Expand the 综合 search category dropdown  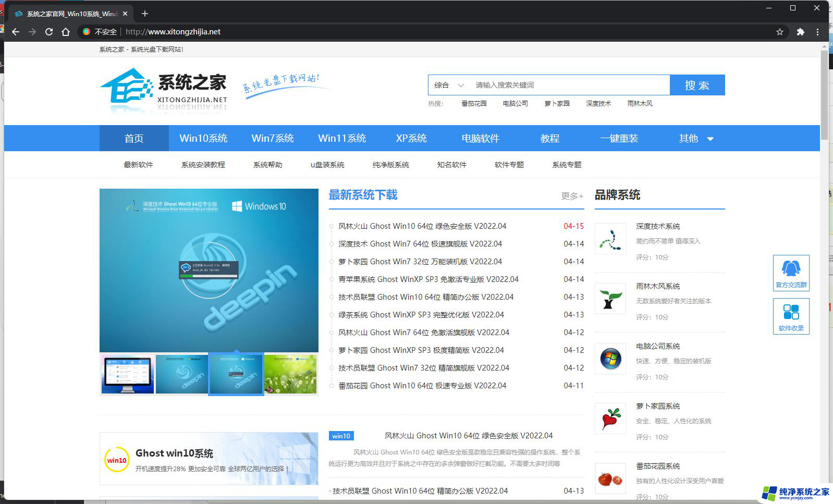[449, 85]
